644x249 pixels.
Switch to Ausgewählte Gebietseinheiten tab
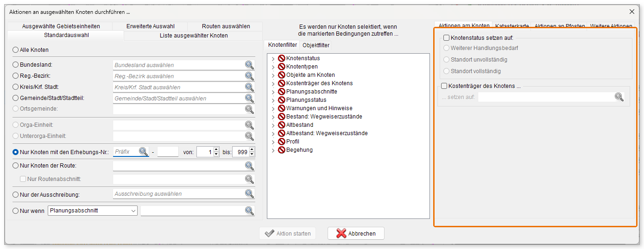pyautogui.click(x=61, y=26)
